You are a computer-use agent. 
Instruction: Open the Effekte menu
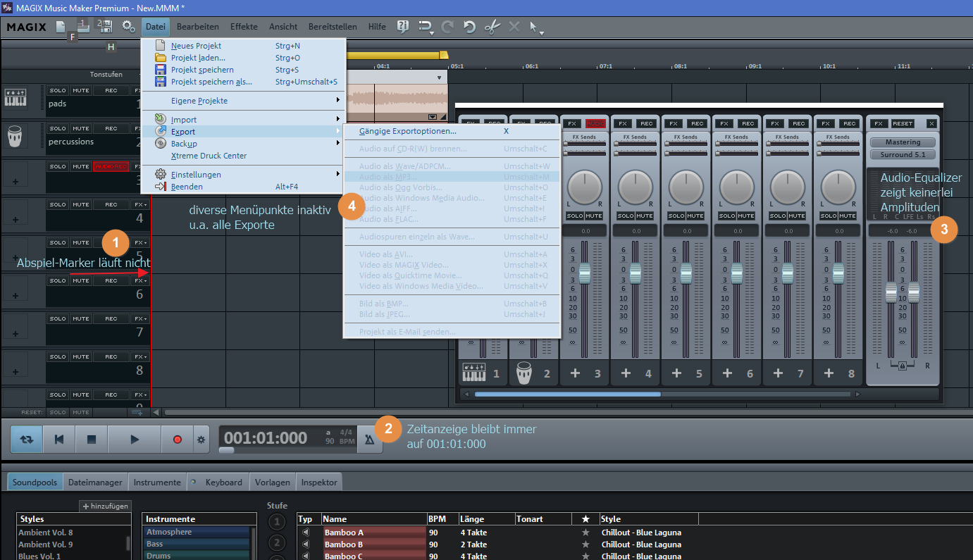click(x=244, y=27)
